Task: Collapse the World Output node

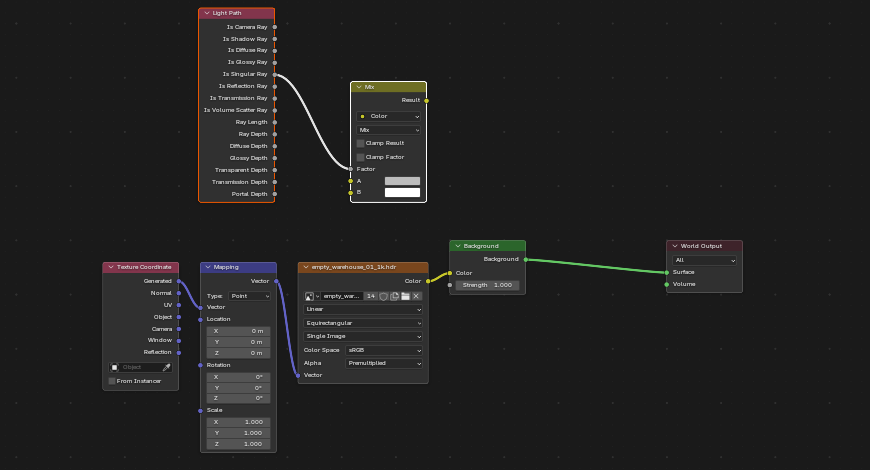Action: (x=673, y=245)
